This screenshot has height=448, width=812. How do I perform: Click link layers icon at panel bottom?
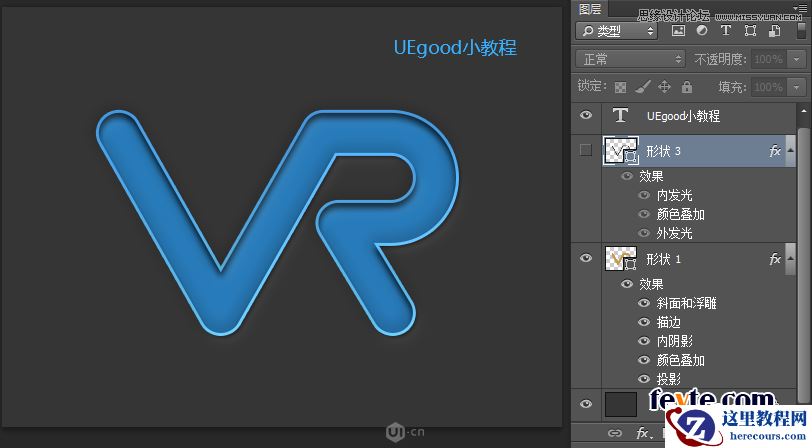(x=615, y=433)
